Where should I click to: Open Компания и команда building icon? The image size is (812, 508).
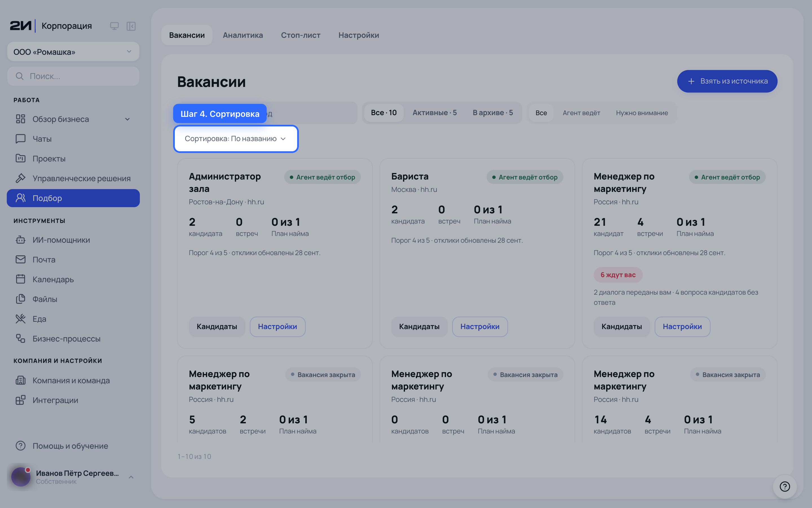(21, 380)
